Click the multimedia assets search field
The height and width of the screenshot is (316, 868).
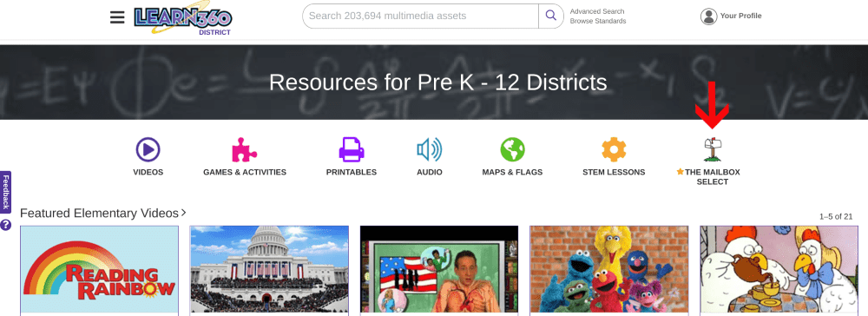[x=421, y=16]
